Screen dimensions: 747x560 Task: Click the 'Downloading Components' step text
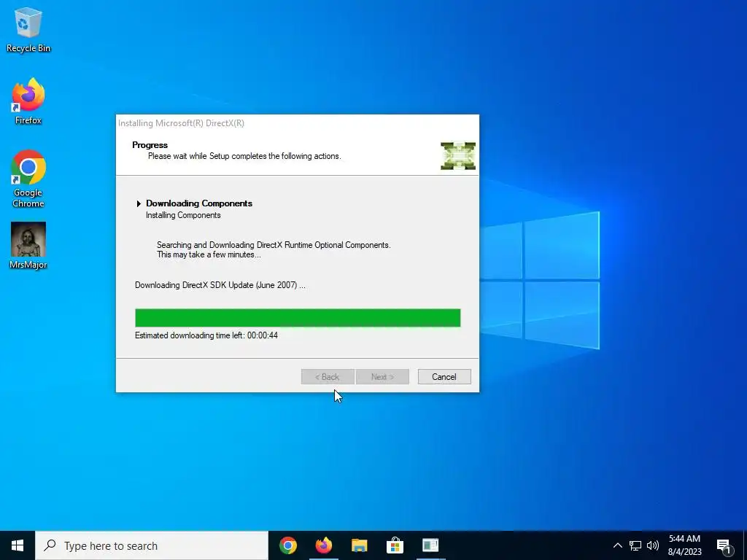click(199, 203)
